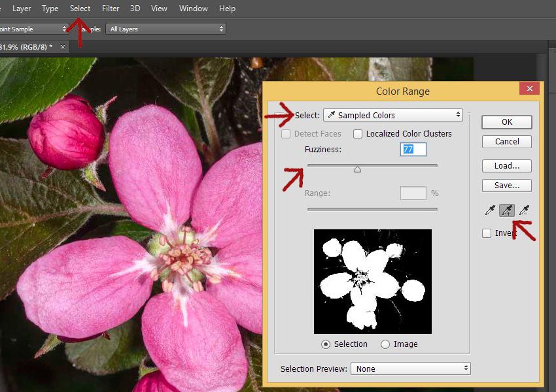Click the Fuzziness value field

pyautogui.click(x=413, y=150)
